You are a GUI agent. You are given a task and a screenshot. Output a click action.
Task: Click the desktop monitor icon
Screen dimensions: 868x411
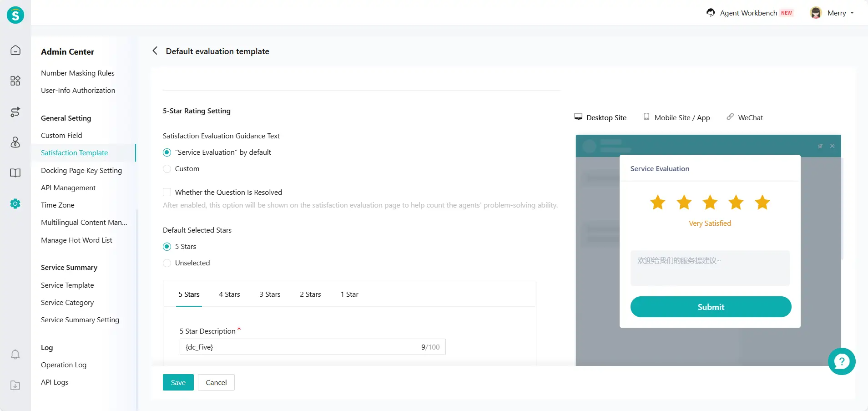[x=578, y=117]
